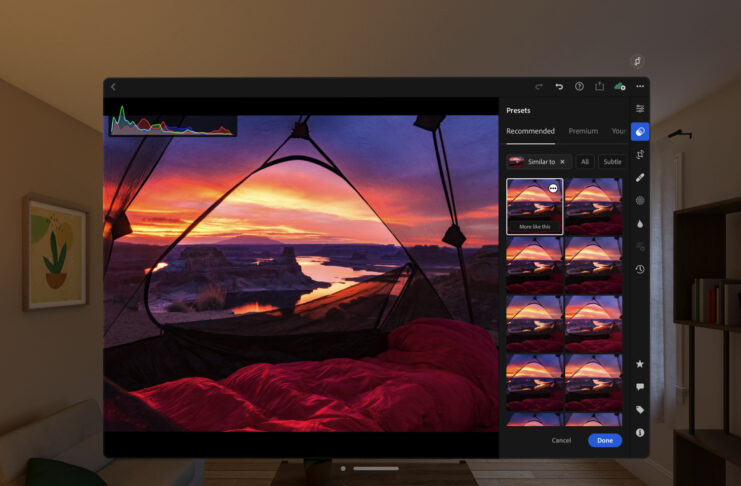This screenshot has width=741, height=486.
Task: Open options dots on selected preset thumbnail
Action: (553, 188)
